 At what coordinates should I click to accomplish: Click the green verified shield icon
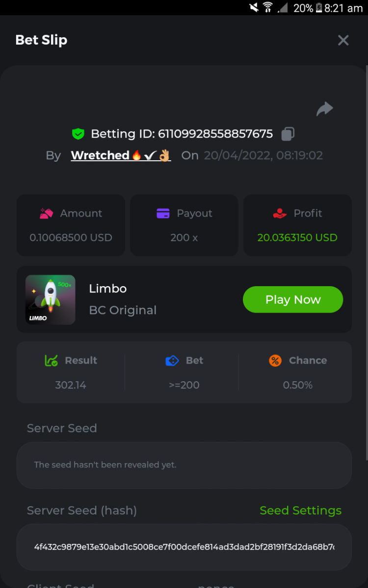pyautogui.click(x=78, y=134)
